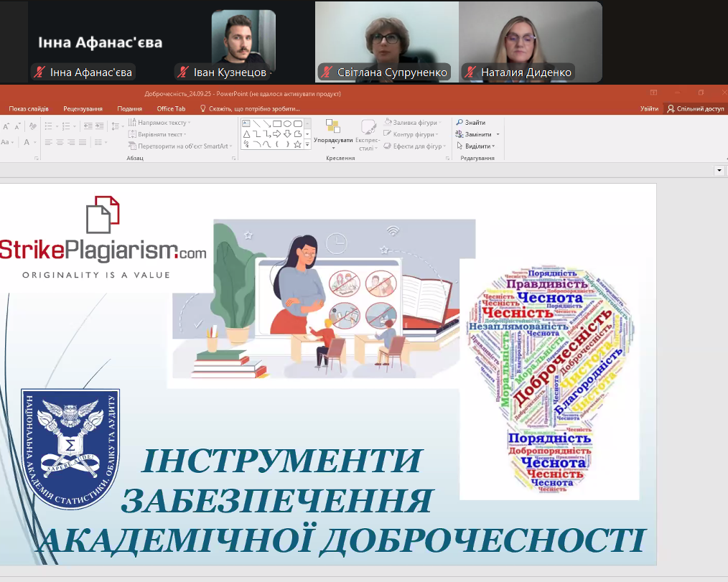Viewport: 728px width, 582px height.
Task: Choose the right arrow shape
Action: coord(277,133)
